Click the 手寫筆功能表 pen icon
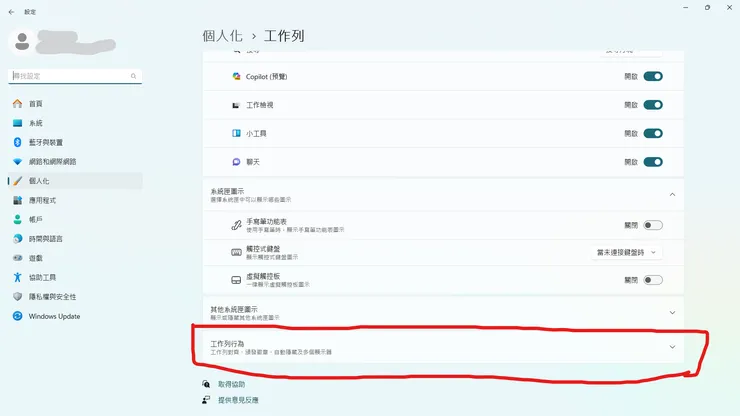Viewport: 740px width, 416px height. 236,225
